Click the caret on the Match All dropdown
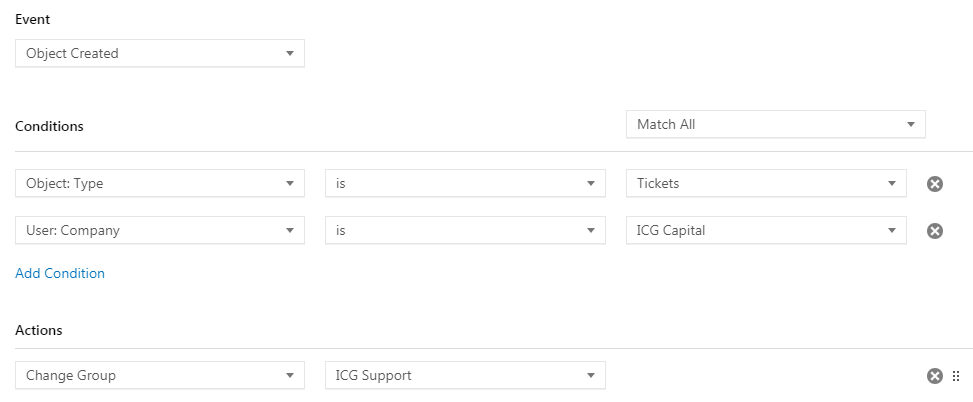The image size is (973, 402). [911, 124]
